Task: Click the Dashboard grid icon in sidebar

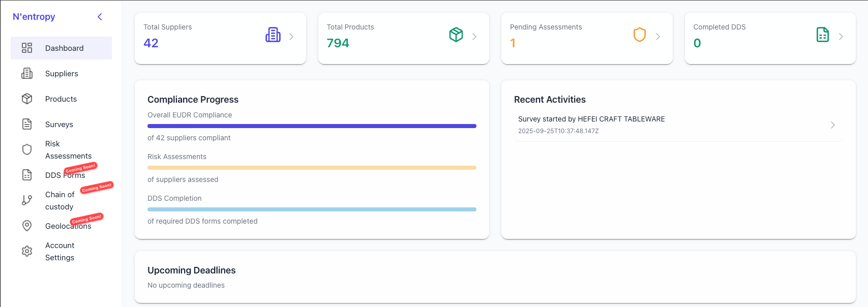Action: pos(27,48)
